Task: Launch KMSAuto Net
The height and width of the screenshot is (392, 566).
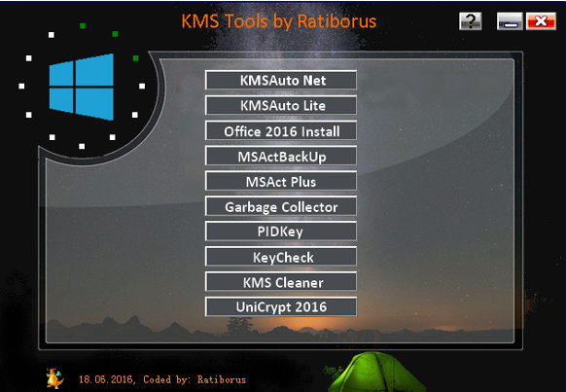Action: pos(281,80)
